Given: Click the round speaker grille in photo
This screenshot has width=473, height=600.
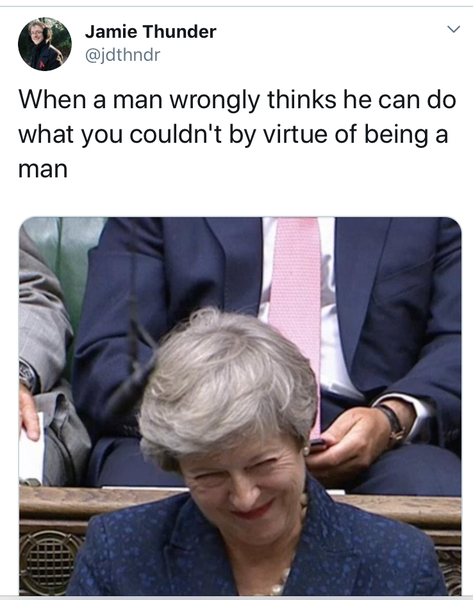Looking at the screenshot, I should point(49,560).
